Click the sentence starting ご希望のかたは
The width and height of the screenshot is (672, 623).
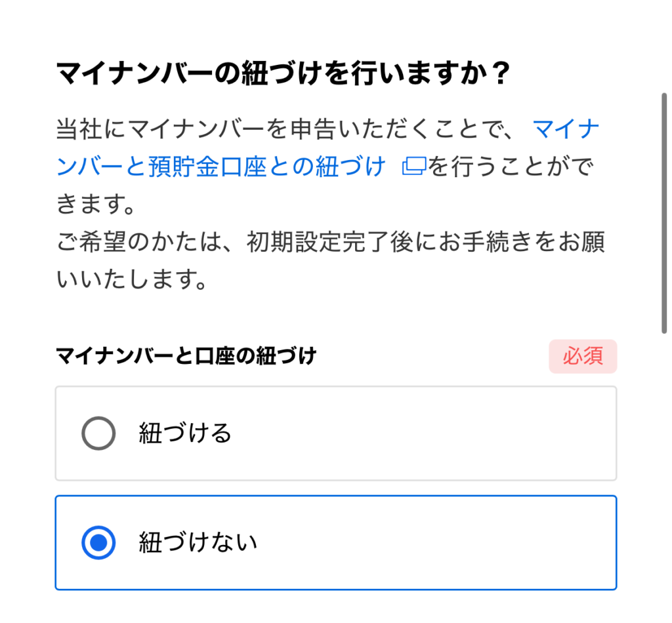point(328,243)
